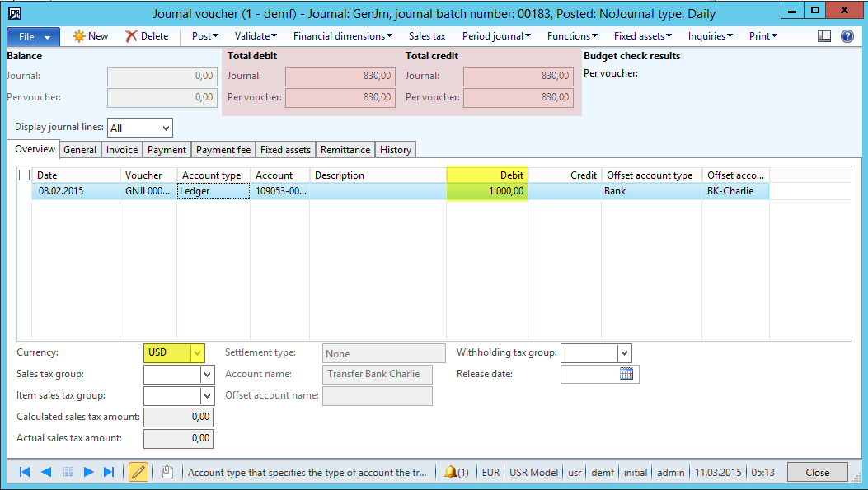Expand the Currency dropdown
Screen dimensions: 868x490
pyautogui.click(x=197, y=352)
